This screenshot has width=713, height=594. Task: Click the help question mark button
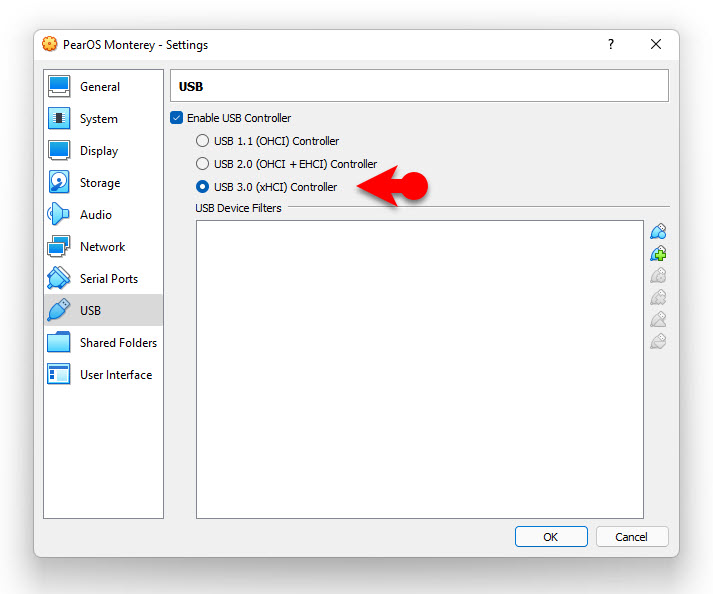click(611, 44)
